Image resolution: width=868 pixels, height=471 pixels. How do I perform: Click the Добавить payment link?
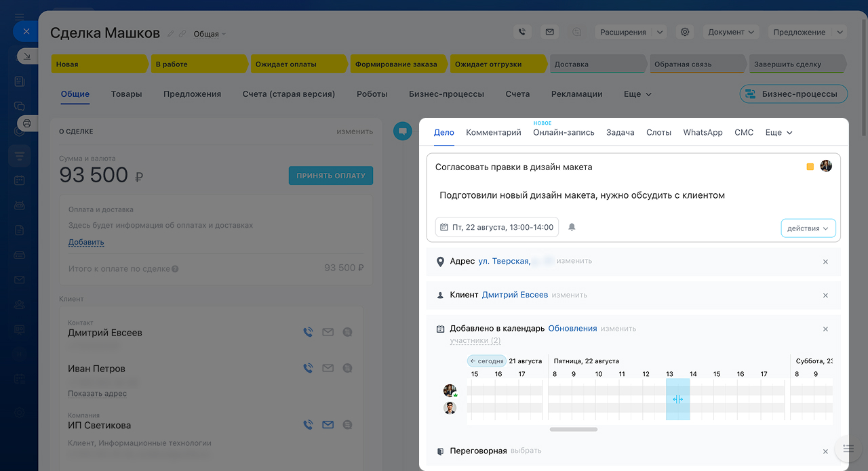tap(86, 242)
